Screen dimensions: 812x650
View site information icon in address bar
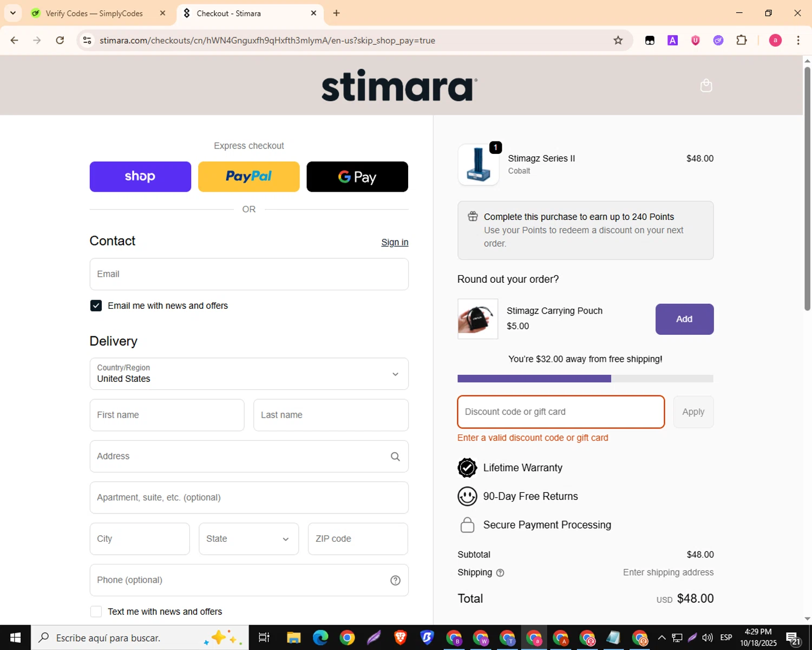[87, 41]
